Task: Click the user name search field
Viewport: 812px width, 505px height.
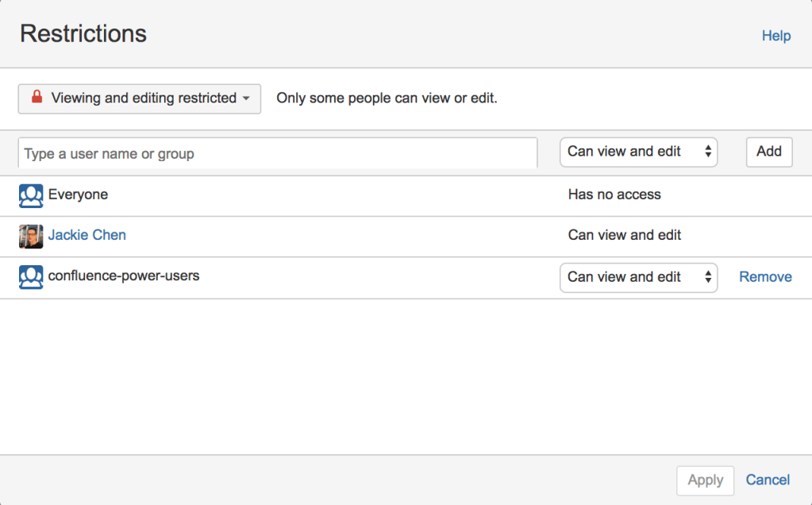Action: coord(278,153)
